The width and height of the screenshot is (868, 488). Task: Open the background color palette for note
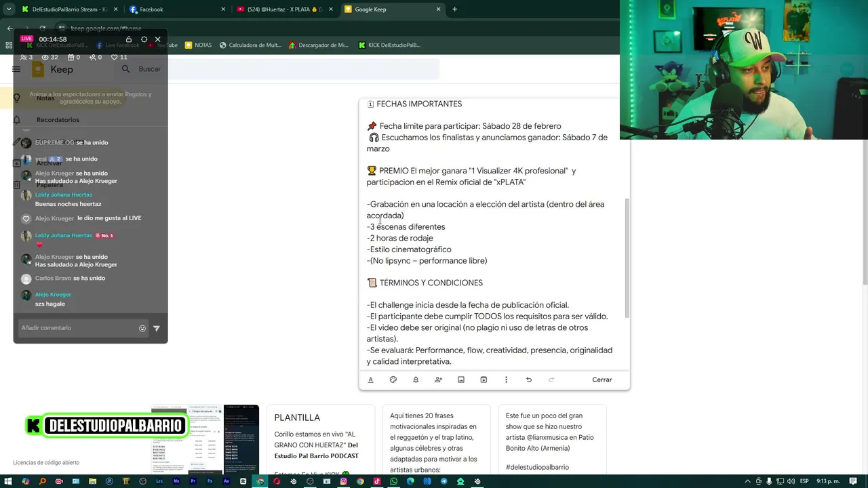pos(393,380)
